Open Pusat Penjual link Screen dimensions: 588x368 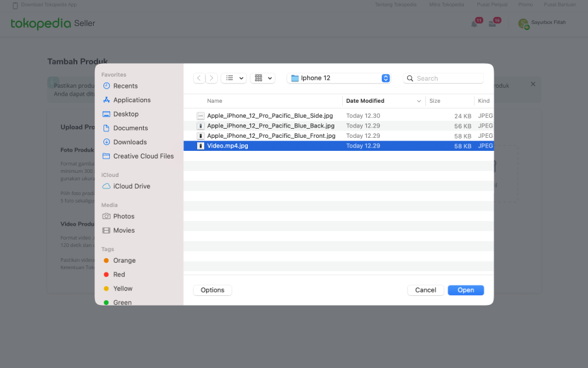point(492,5)
